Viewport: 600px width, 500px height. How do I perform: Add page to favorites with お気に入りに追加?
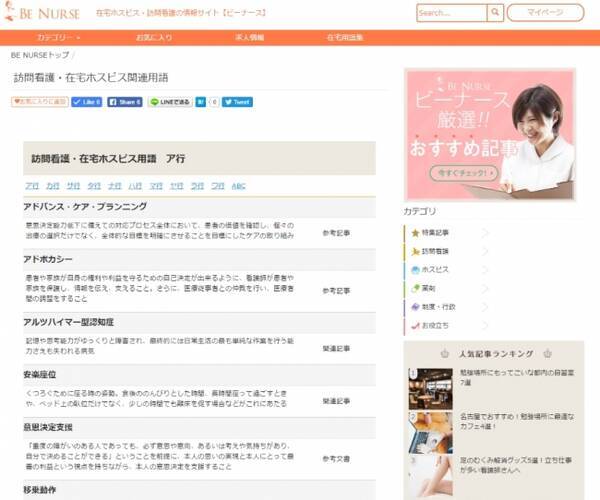pos(39,102)
